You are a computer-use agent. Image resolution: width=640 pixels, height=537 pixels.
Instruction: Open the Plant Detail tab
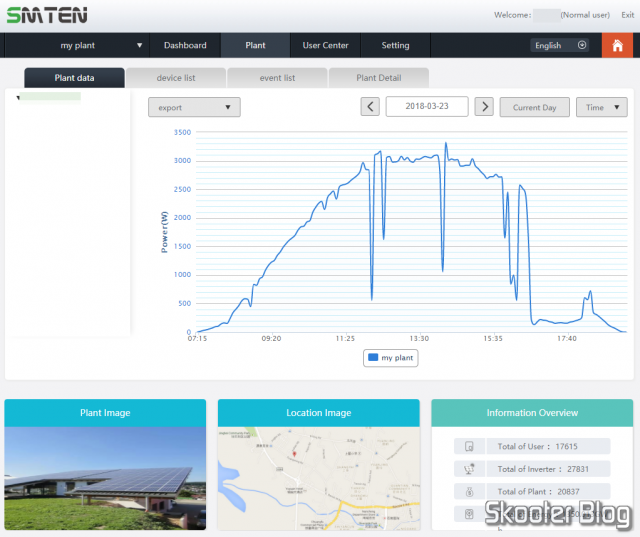coord(379,78)
